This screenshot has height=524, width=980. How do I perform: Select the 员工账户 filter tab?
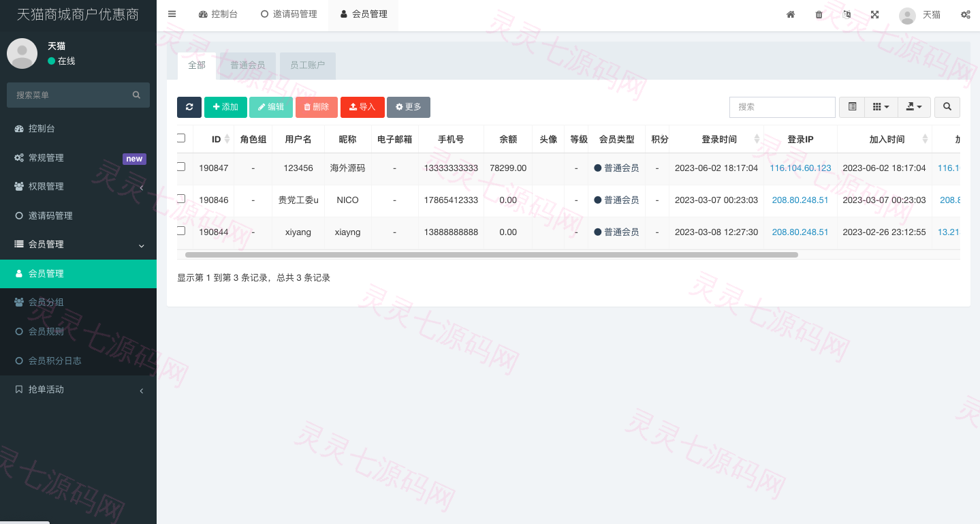point(308,65)
